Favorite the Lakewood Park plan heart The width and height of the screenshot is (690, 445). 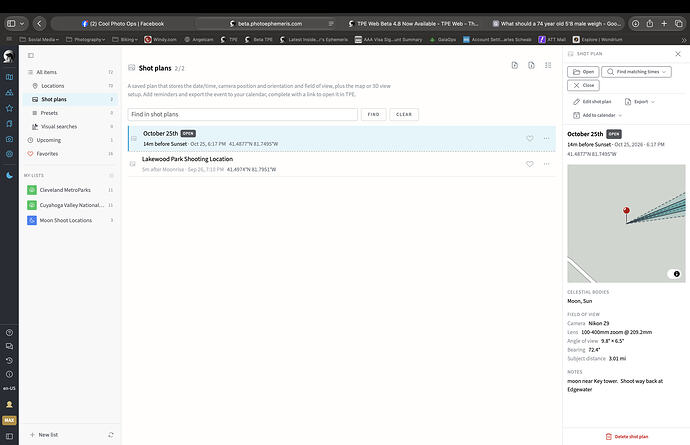[530, 164]
